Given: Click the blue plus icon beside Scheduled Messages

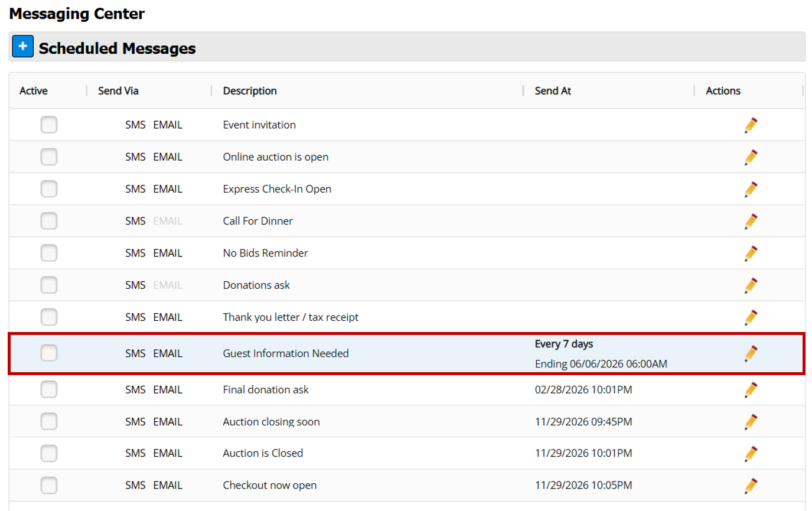Looking at the screenshot, I should 22,47.
